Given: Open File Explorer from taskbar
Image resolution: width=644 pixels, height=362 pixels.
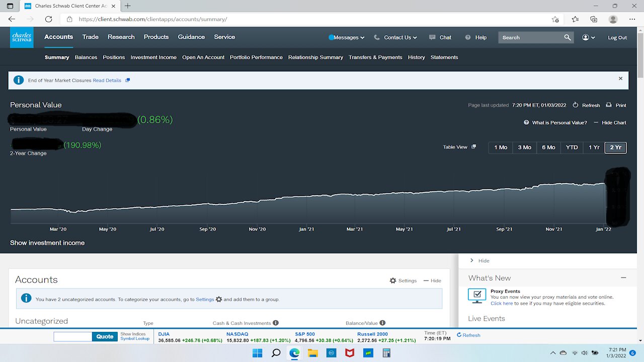Looking at the screenshot, I should [313, 353].
